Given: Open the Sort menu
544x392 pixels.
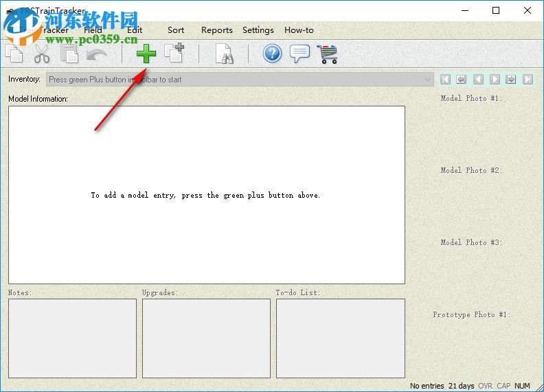Looking at the screenshot, I should (176, 30).
